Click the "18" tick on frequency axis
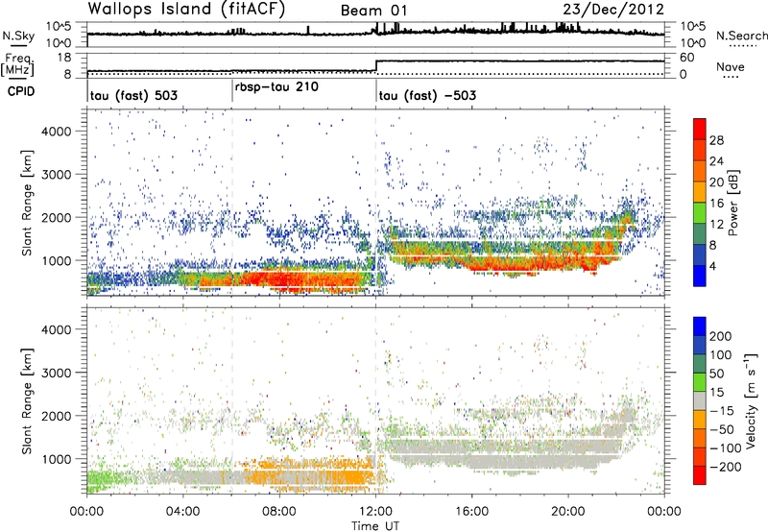This screenshot has width=768, height=532. click(x=63, y=58)
